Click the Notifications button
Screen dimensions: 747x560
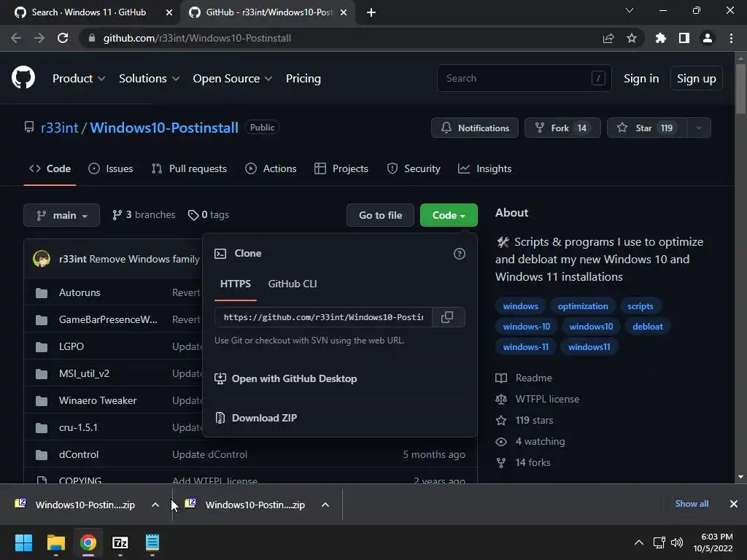click(x=475, y=128)
